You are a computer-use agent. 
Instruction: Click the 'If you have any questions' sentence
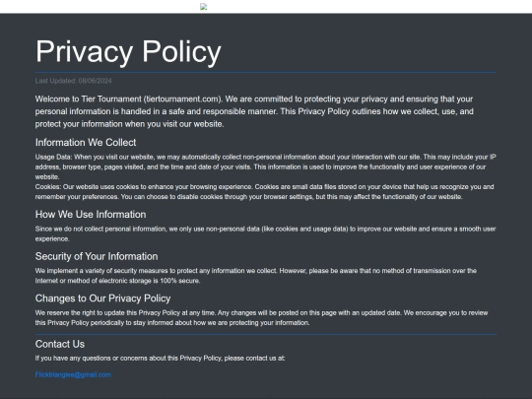(x=161, y=358)
